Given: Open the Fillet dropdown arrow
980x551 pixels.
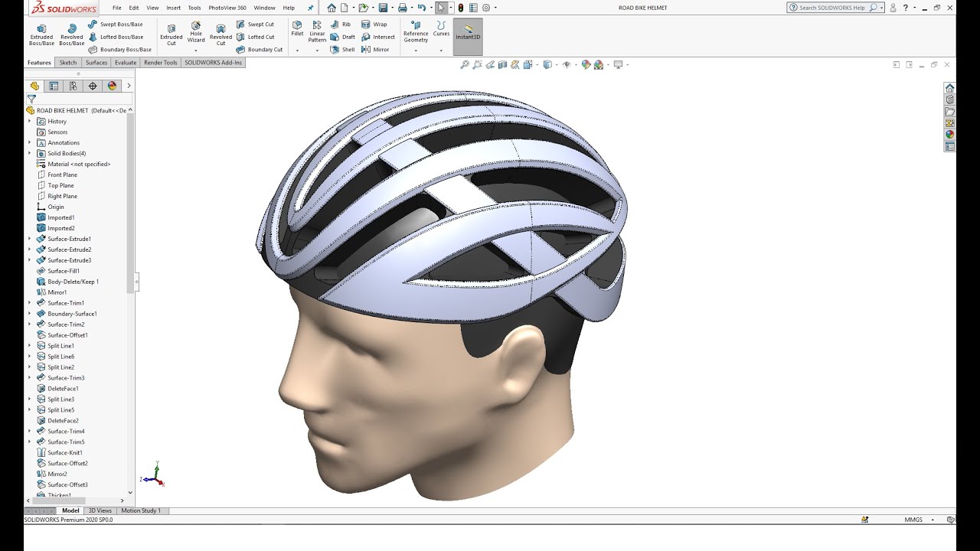Looking at the screenshot, I should (297, 51).
